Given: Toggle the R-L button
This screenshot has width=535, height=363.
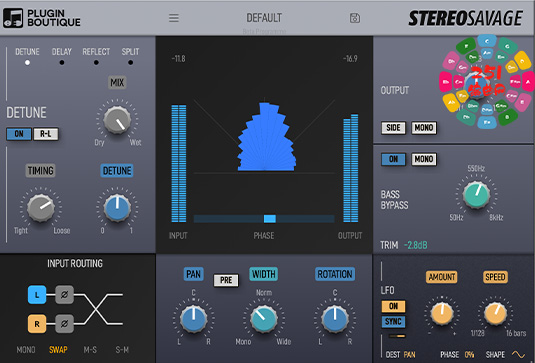Looking at the screenshot, I should tap(46, 134).
